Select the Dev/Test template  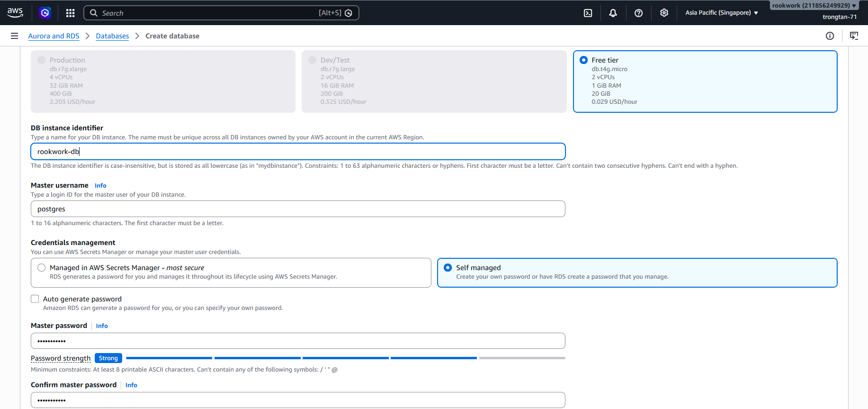(313, 60)
